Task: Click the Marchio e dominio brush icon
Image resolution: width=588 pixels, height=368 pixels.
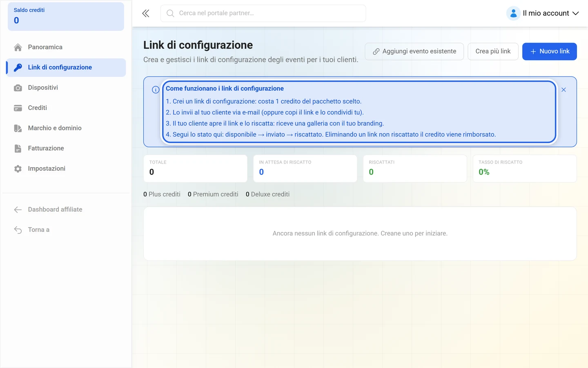Action: click(18, 128)
